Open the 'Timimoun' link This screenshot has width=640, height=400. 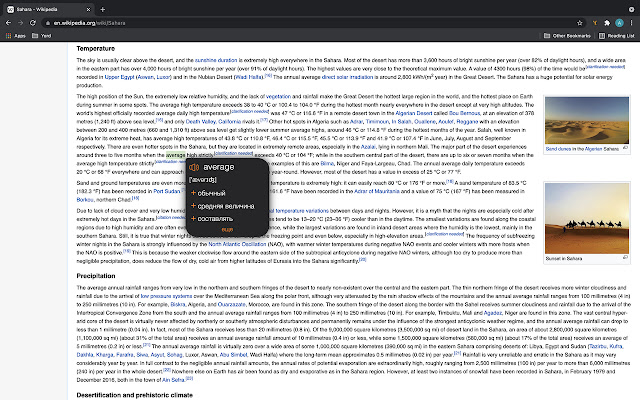click(x=377, y=122)
